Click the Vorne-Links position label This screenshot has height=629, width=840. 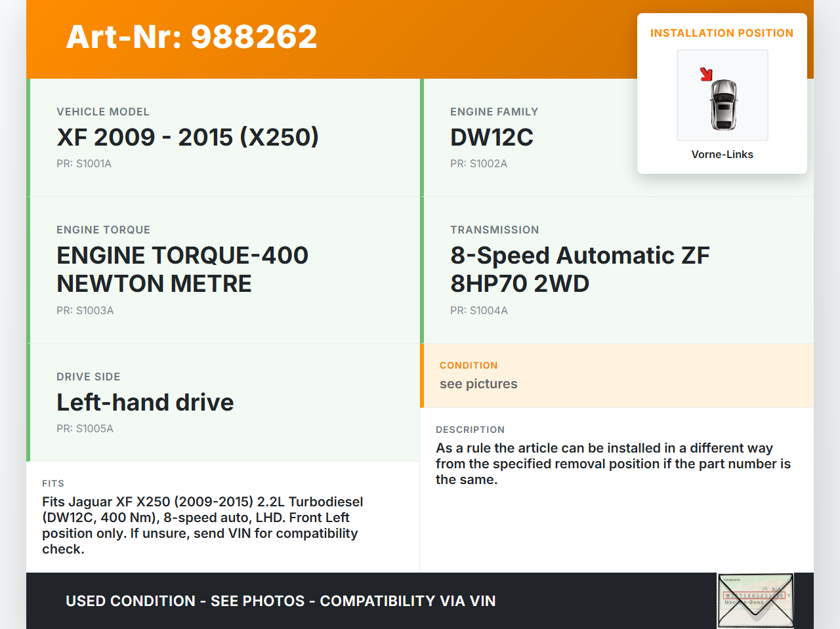tap(722, 155)
